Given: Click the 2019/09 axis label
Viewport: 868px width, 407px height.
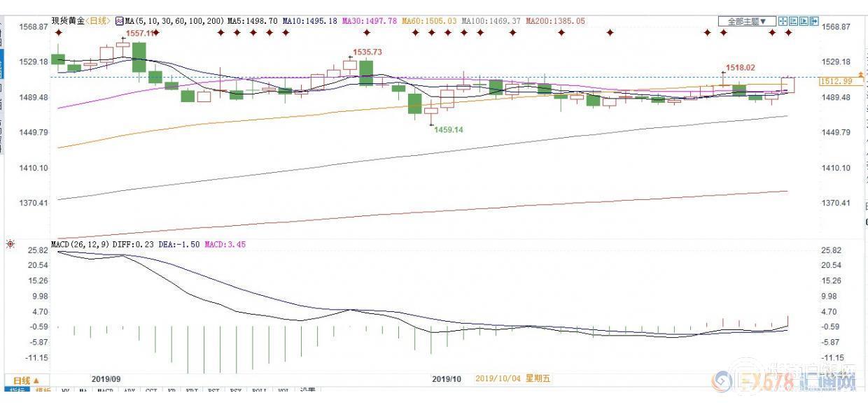Looking at the screenshot, I should 106,378.
